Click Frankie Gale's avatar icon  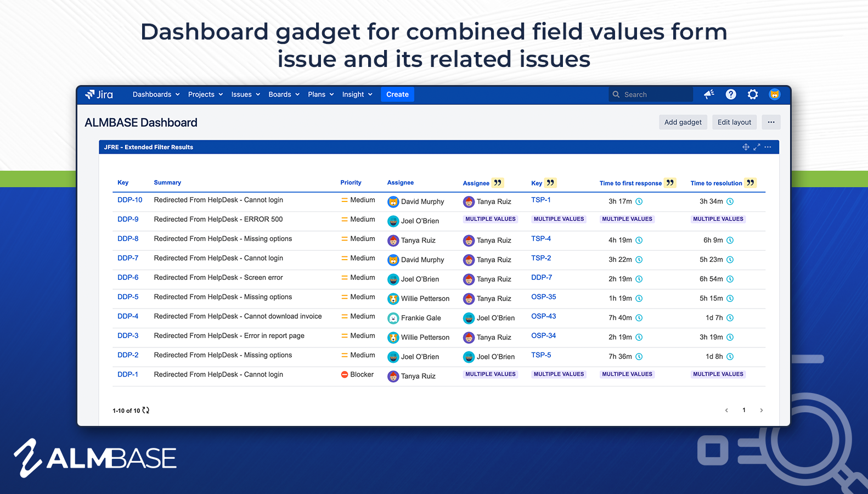tap(393, 318)
